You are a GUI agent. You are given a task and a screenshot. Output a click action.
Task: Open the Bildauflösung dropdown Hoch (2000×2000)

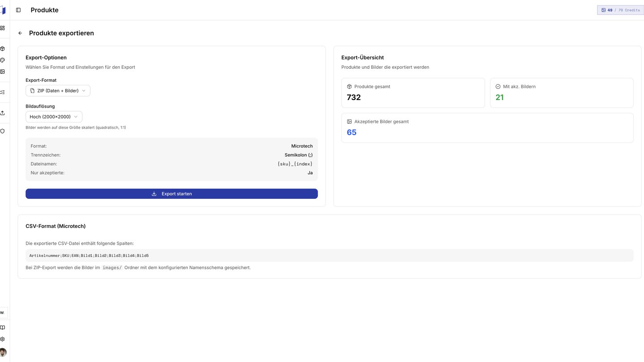[54, 117]
